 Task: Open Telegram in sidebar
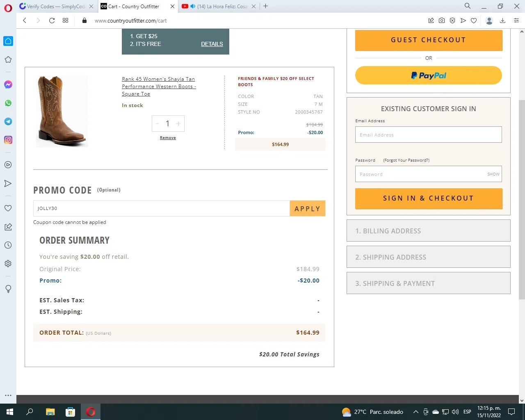coord(8,121)
